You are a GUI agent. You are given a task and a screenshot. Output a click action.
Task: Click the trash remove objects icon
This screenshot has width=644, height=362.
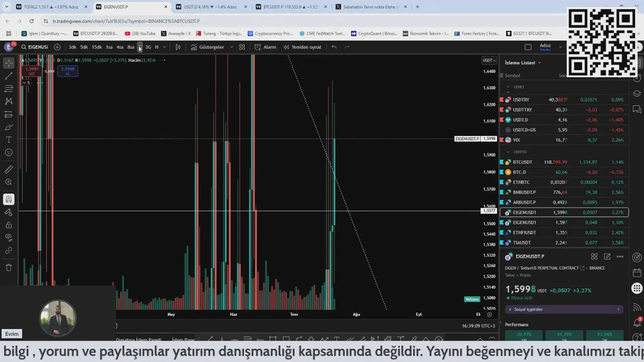click(x=9, y=267)
